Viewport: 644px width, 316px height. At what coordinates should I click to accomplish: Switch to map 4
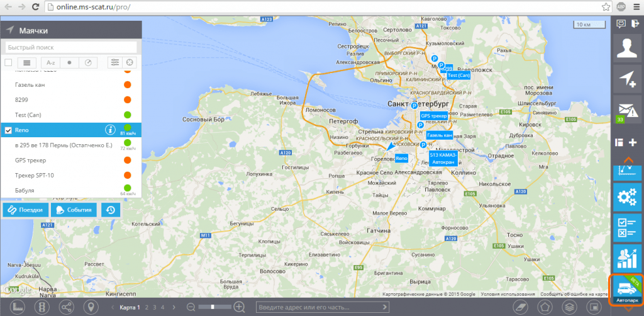pyautogui.click(x=163, y=307)
